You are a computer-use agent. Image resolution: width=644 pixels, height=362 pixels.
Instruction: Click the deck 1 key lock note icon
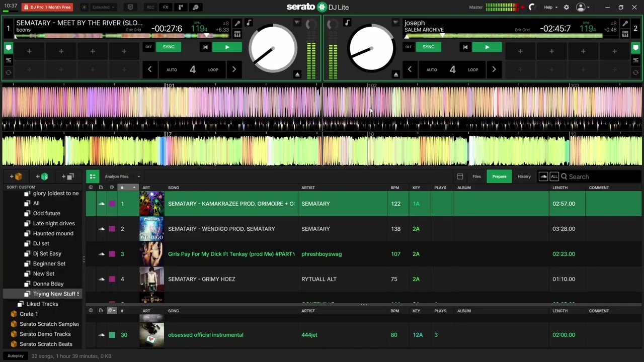click(x=249, y=23)
